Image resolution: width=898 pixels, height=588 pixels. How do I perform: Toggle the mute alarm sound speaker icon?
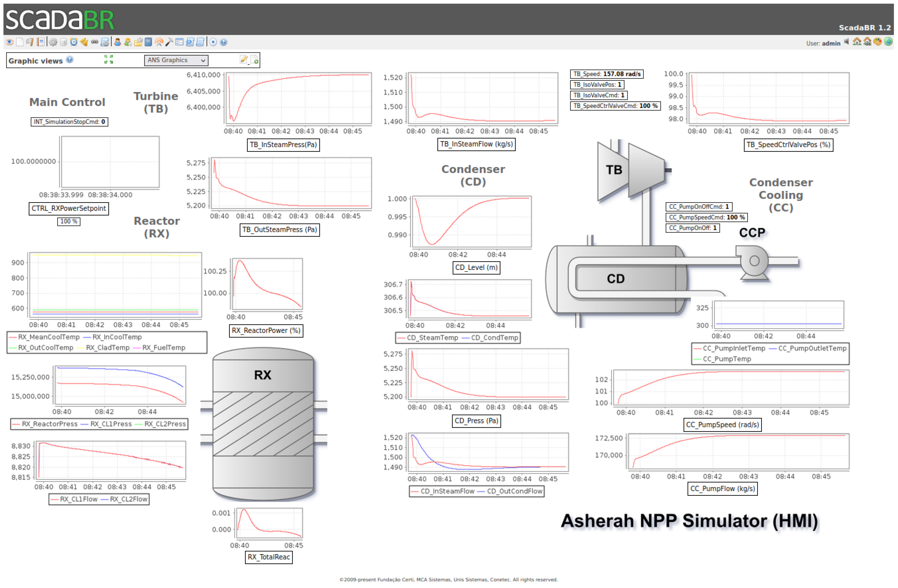846,42
